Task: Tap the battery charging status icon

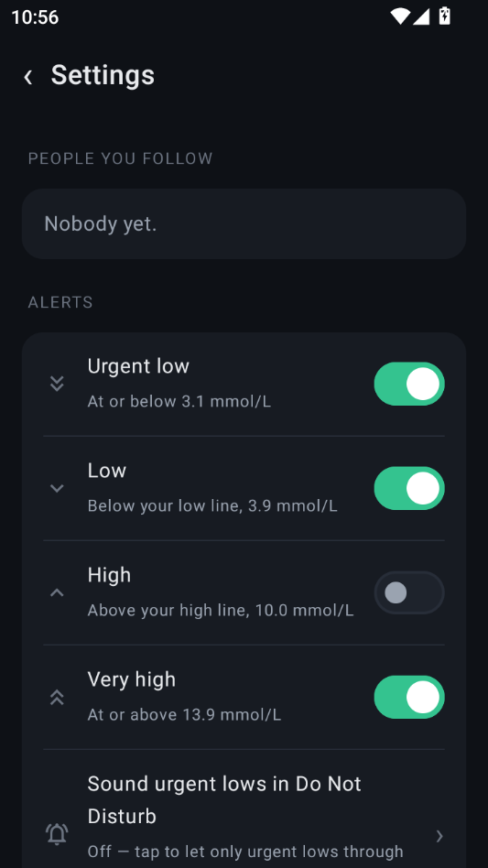Action: click(x=444, y=16)
